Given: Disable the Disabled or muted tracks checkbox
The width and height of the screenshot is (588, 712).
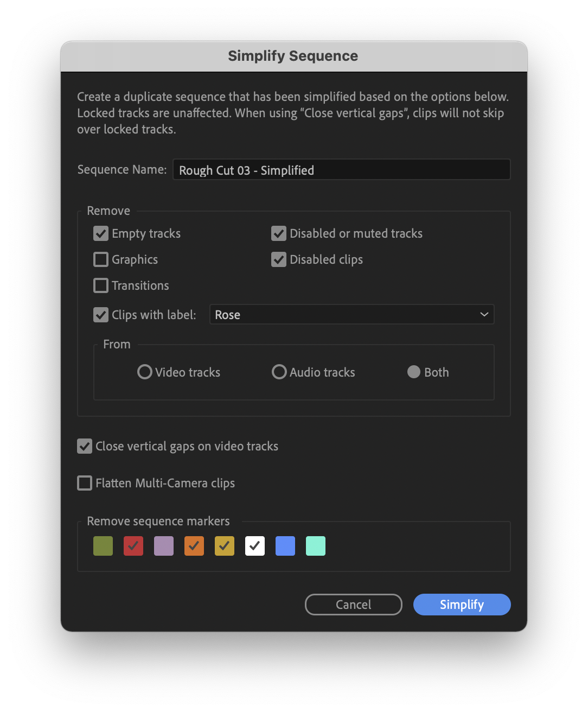Looking at the screenshot, I should (278, 233).
